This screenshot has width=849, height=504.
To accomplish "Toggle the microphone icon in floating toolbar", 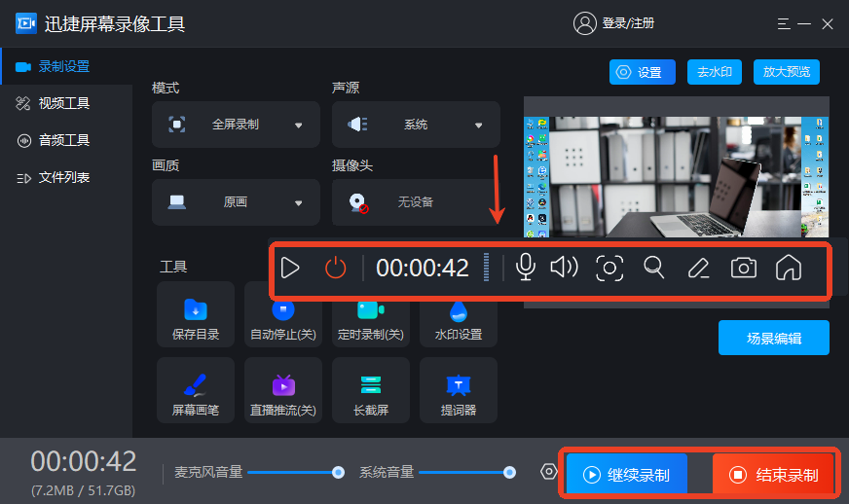I will pos(525,268).
